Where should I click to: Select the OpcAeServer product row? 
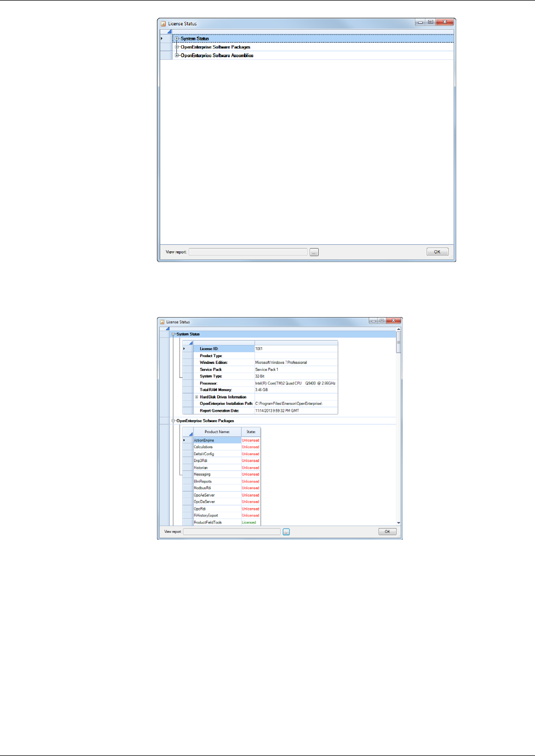pos(217,495)
